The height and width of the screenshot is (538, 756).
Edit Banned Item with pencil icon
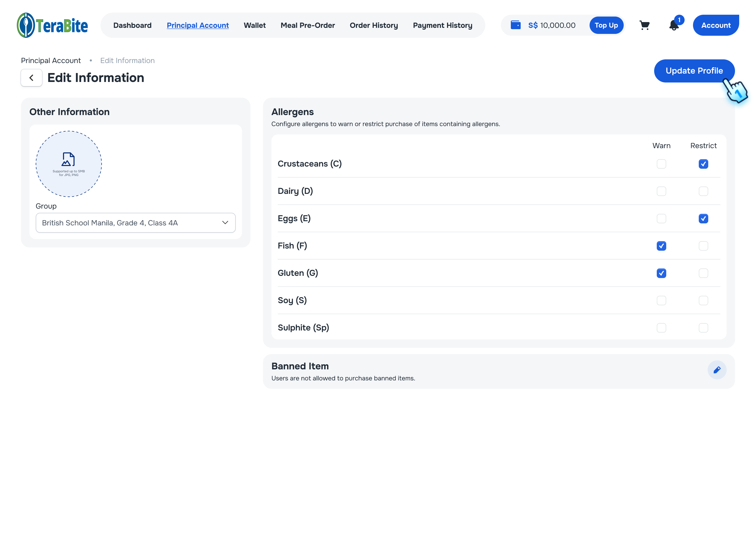(x=717, y=370)
